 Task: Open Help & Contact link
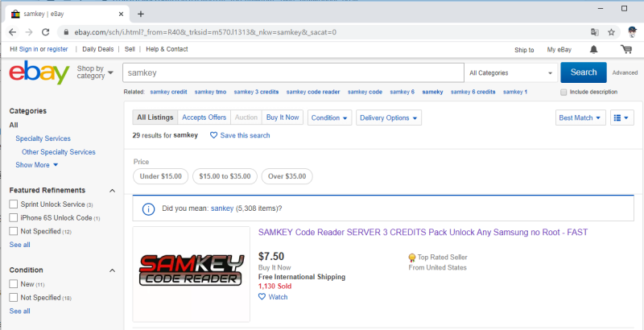point(167,49)
